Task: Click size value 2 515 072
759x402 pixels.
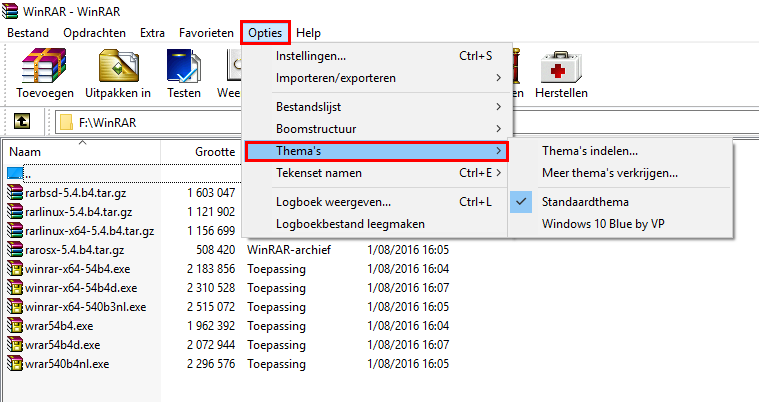Action: (211, 307)
